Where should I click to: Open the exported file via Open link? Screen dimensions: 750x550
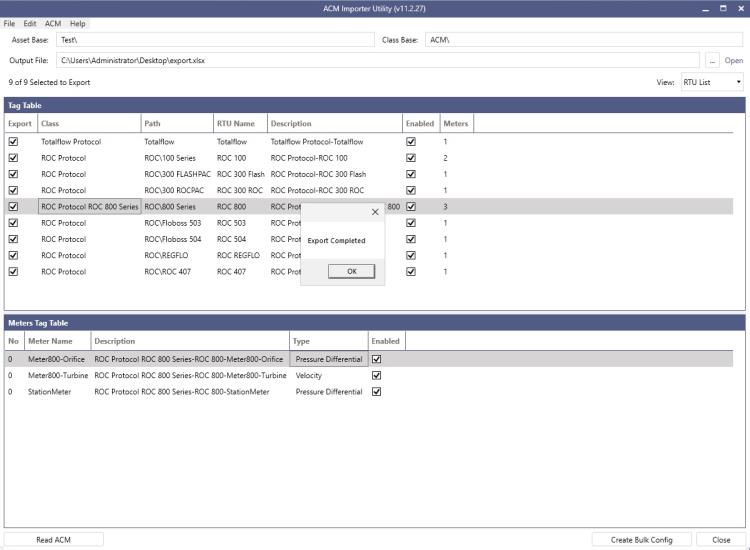click(x=734, y=60)
